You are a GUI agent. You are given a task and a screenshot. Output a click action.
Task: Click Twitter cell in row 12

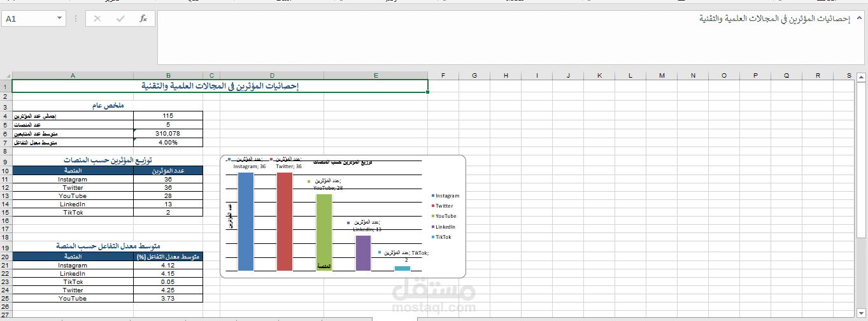coord(73,187)
